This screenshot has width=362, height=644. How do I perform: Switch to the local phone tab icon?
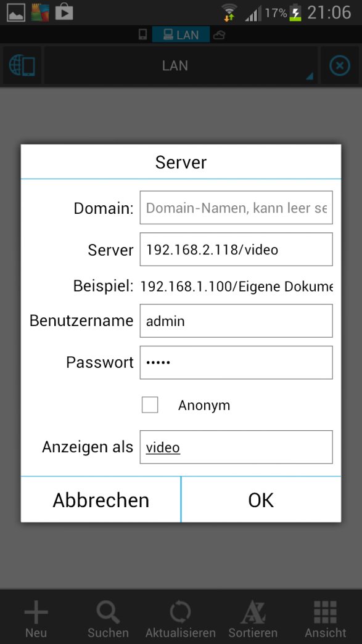pyautogui.click(x=142, y=35)
